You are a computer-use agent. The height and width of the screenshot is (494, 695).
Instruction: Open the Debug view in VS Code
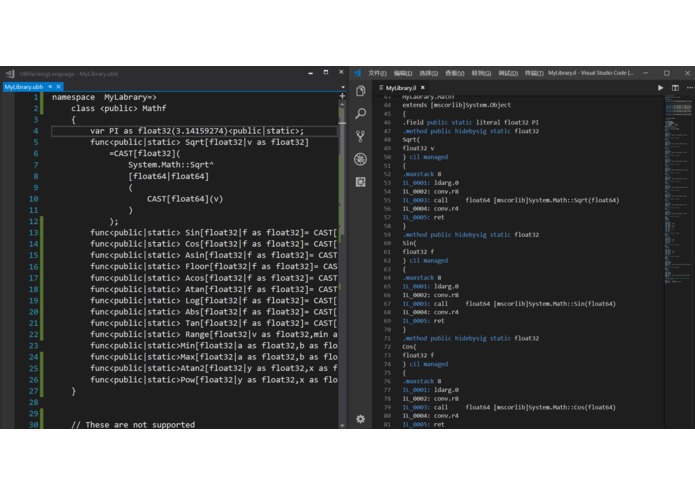[x=361, y=159]
